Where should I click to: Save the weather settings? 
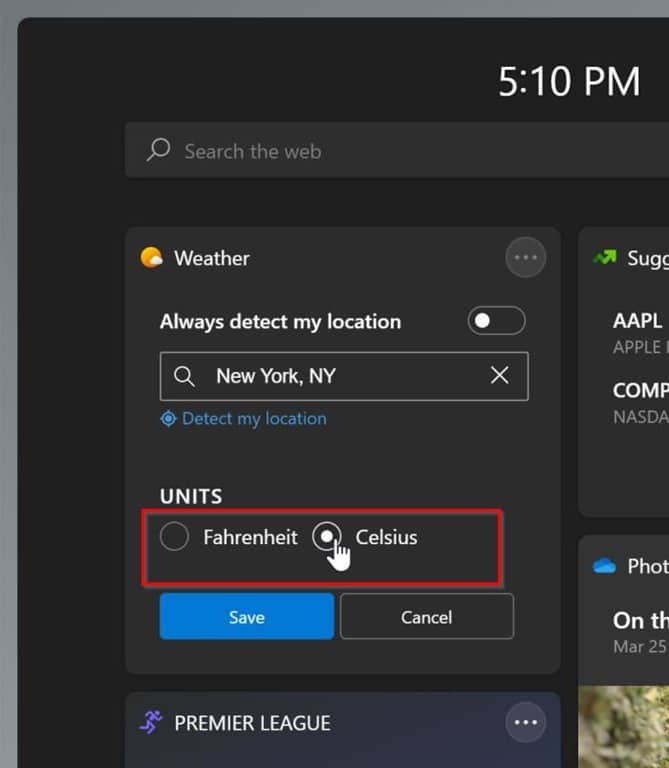pyautogui.click(x=247, y=617)
